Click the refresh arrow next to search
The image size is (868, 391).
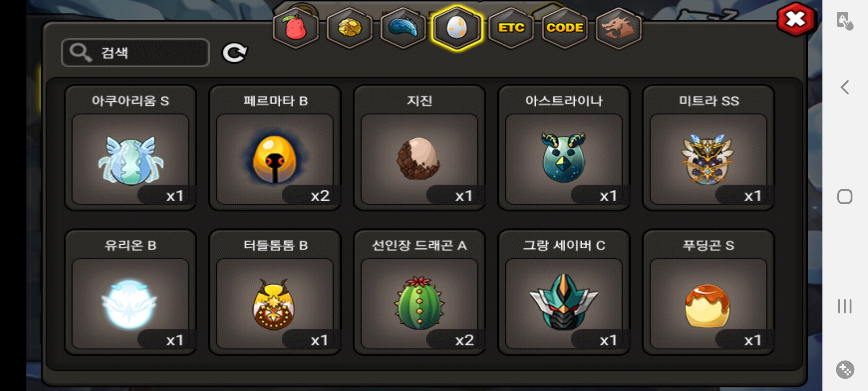(x=234, y=53)
